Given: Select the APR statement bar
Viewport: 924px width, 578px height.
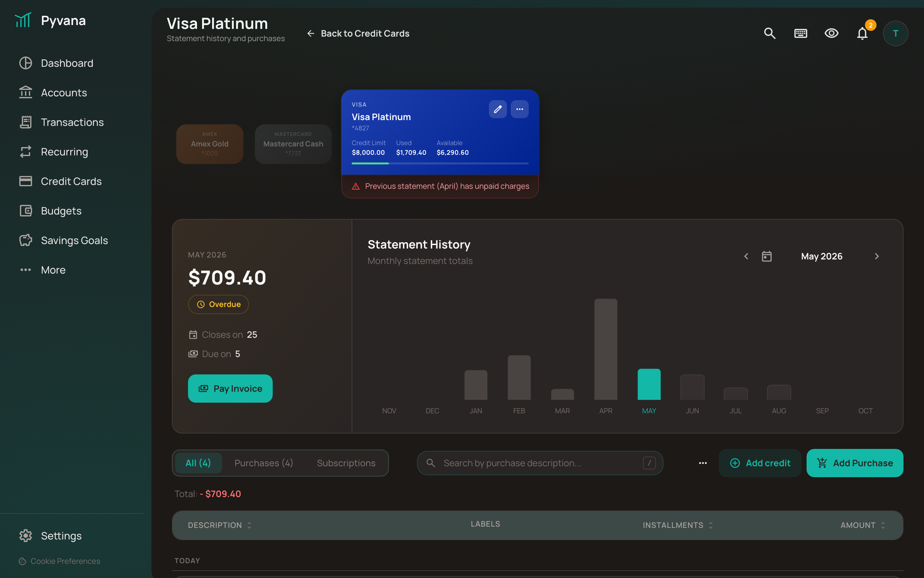Looking at the screenshot, I should [x=605, y=349].
